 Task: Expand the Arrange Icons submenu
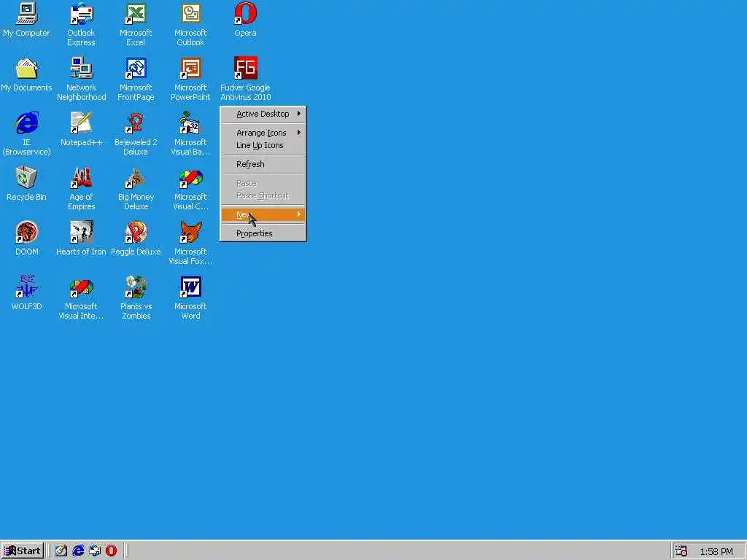pos(263,133)
